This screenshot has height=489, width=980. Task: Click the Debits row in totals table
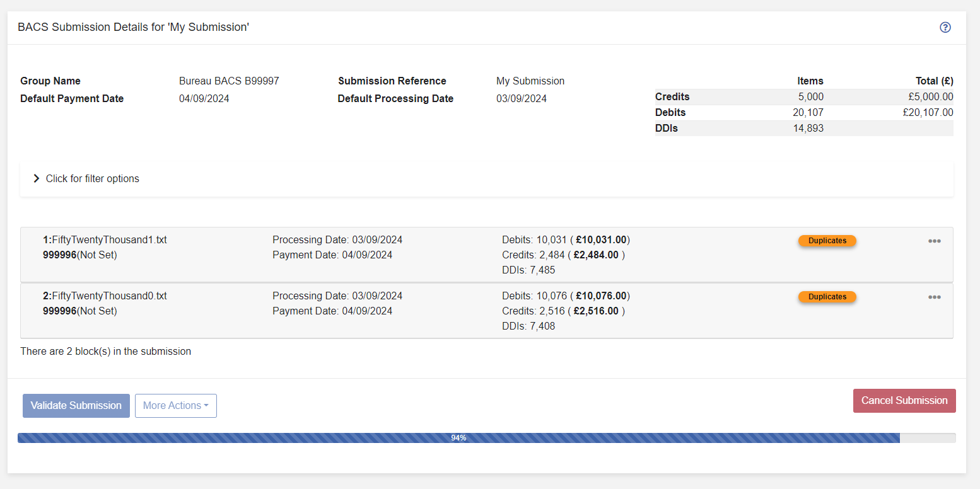(803, 113)
